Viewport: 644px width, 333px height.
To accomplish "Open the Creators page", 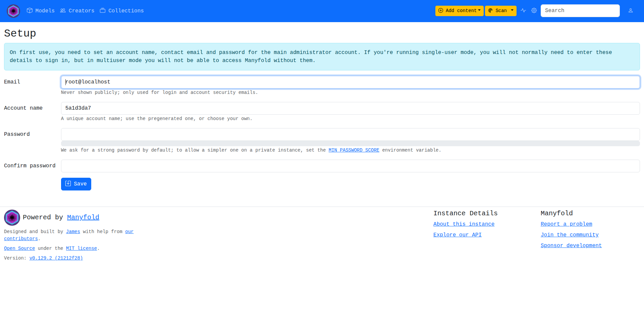I will 77,11.
